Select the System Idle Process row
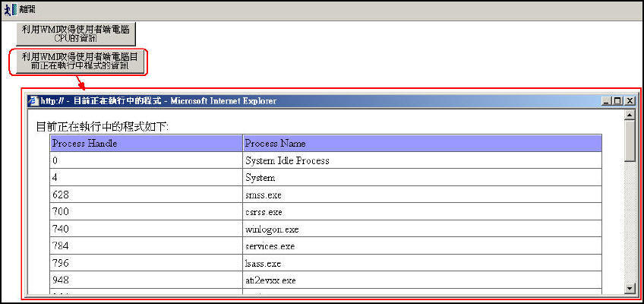 [x=287, y=160]
